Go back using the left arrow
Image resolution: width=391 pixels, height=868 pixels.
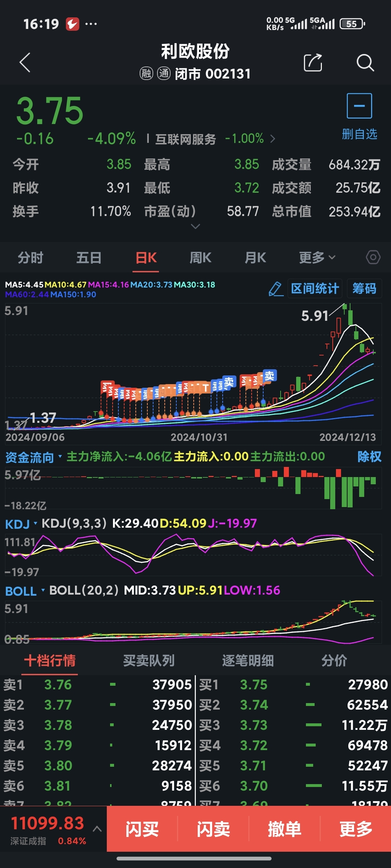pyautogui.click(x=25, y=63)
